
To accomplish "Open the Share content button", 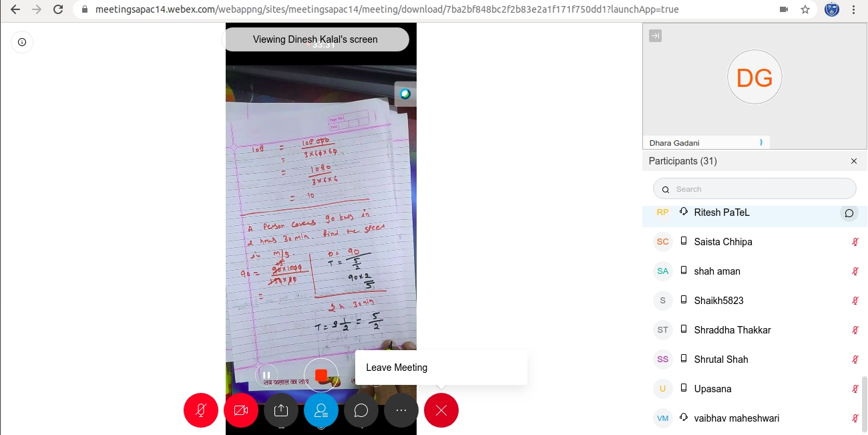I will tap(281, 410).
